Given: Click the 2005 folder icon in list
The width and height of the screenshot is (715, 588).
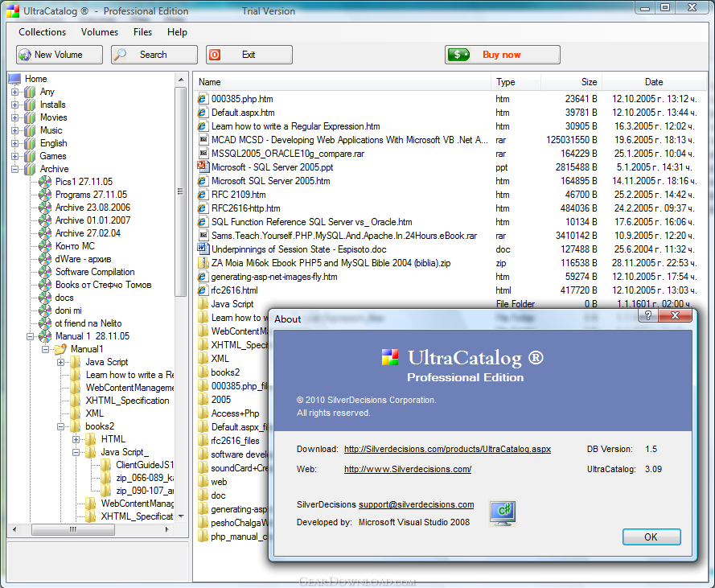Looking at the screenshot, I should tap(203, 400).
